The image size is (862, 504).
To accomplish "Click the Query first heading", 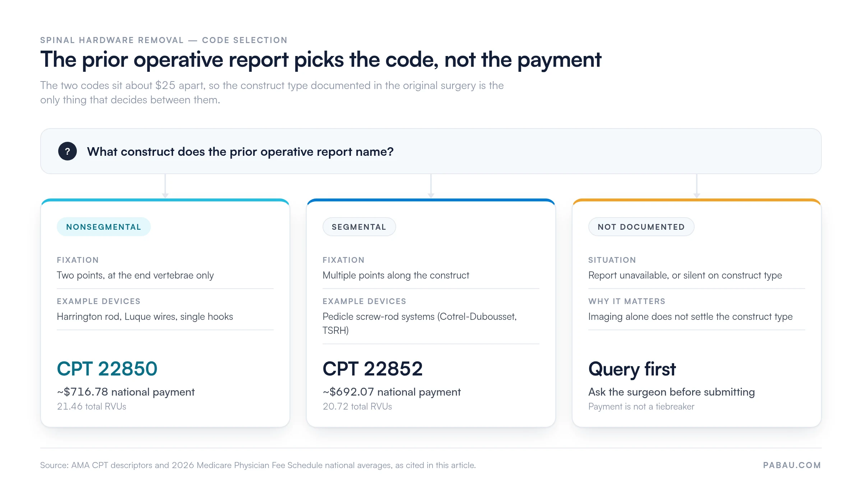I will click(632, 369).
